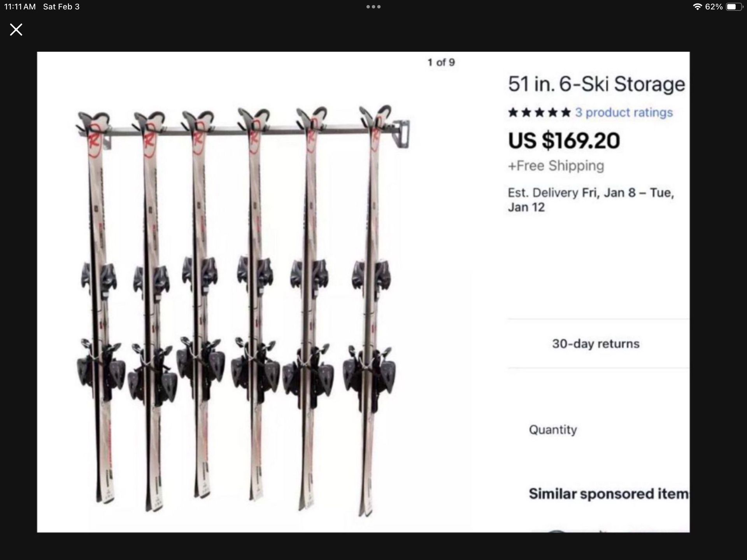747x560 pixels.
Task: Tap the close X to exit image viewer
Action: pyautogui.click(x=16, y=30)
